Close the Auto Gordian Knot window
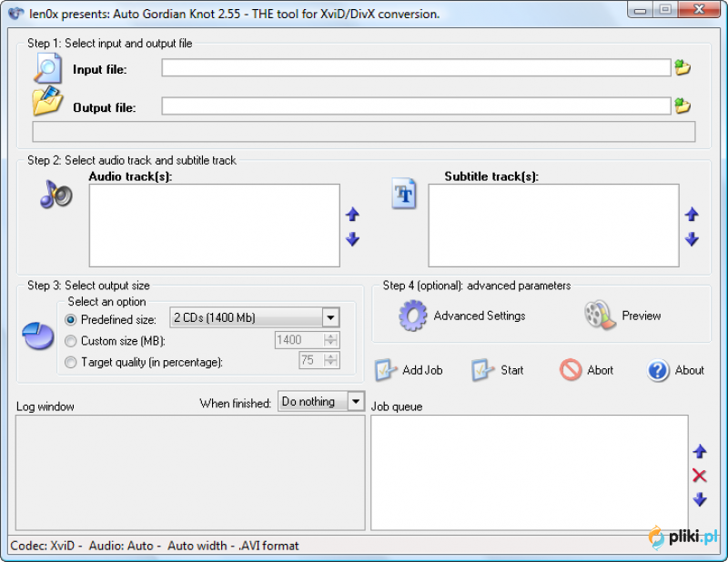Viewport: 728px width, 562px height. tap(699, 9)
